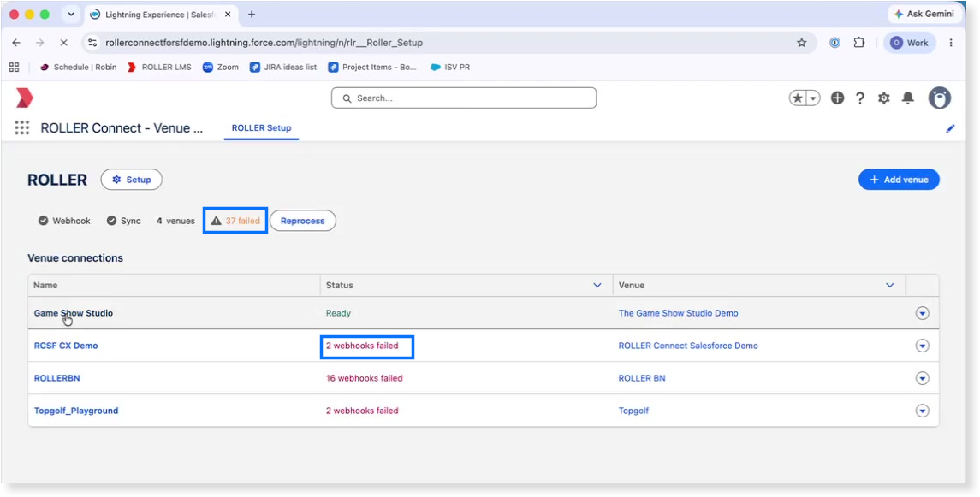Viewport: 980px width, 497px height.
Task: Open the App Launcher grid icon
Action: click(22, 128)
